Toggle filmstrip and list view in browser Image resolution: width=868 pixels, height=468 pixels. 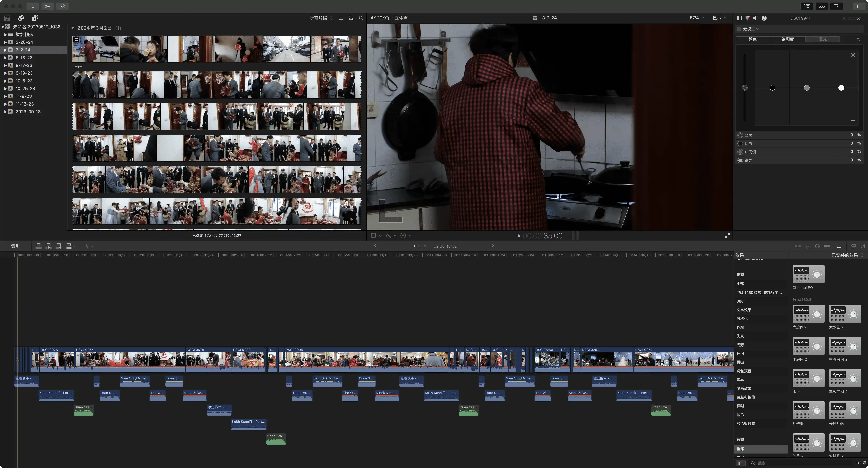pyautogui.click(x=341, y=18)
